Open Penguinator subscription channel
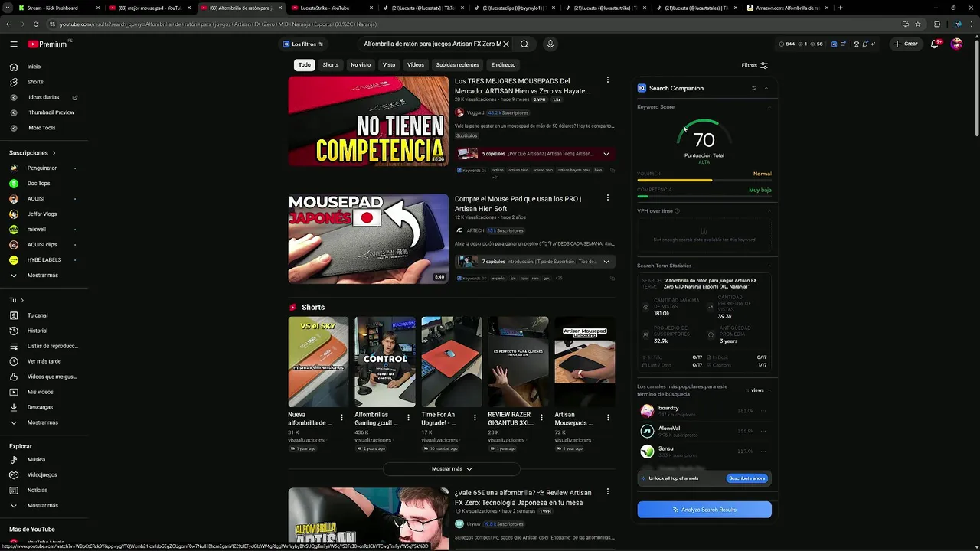The image size is (980, 551). pyautogui.click(x=42, y=168)
